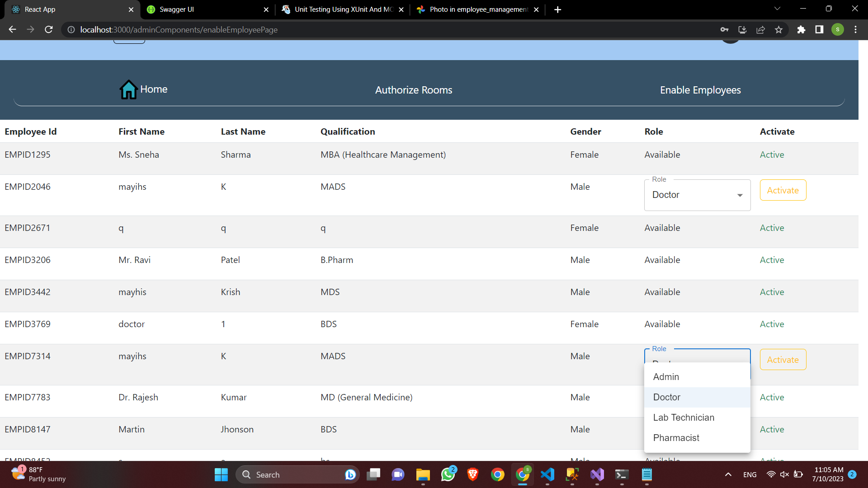Screen dimensions: 868x488
Task: Click Activate button for EMPID7314
Action: click(x=783, y=360)
